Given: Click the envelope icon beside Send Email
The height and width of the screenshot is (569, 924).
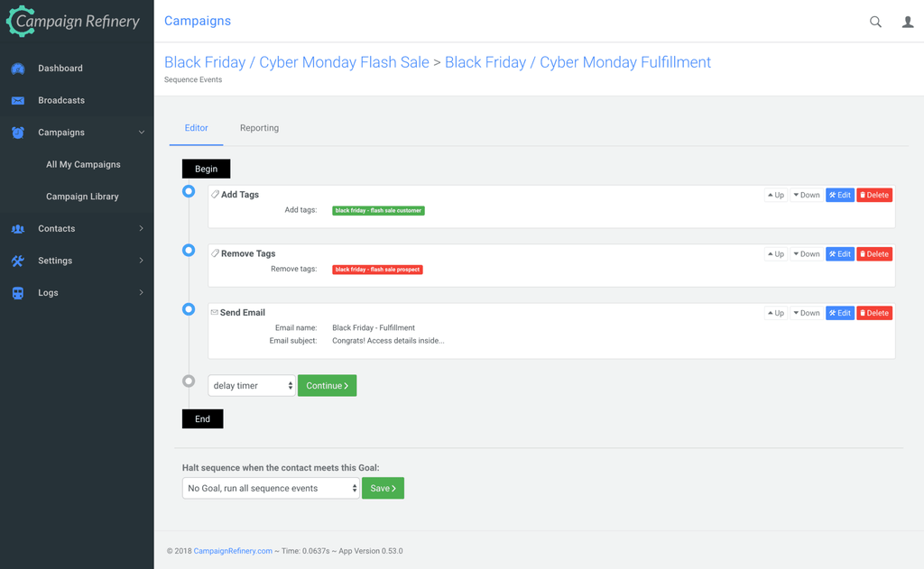Looking at the screenshot, I should (215, 312).
